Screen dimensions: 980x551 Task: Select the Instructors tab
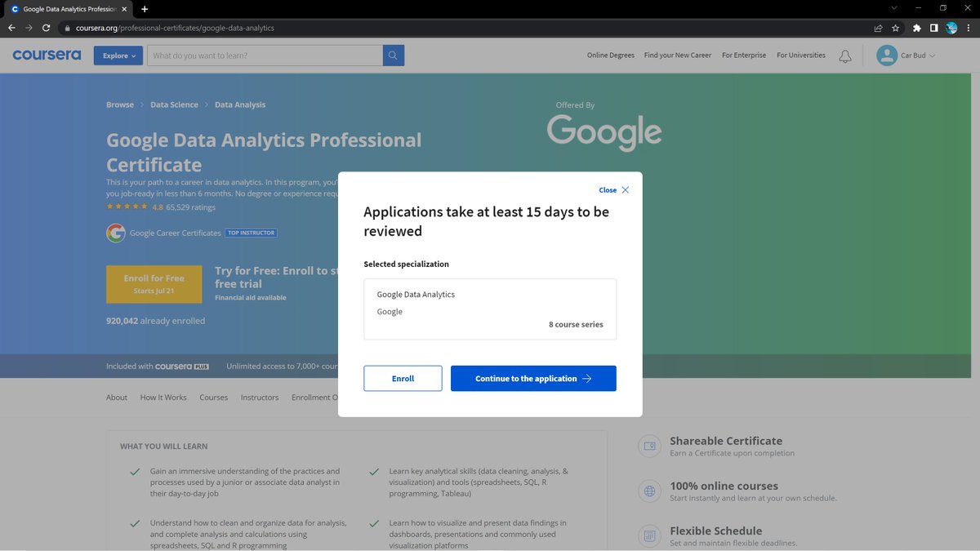[x=259, y=397]
